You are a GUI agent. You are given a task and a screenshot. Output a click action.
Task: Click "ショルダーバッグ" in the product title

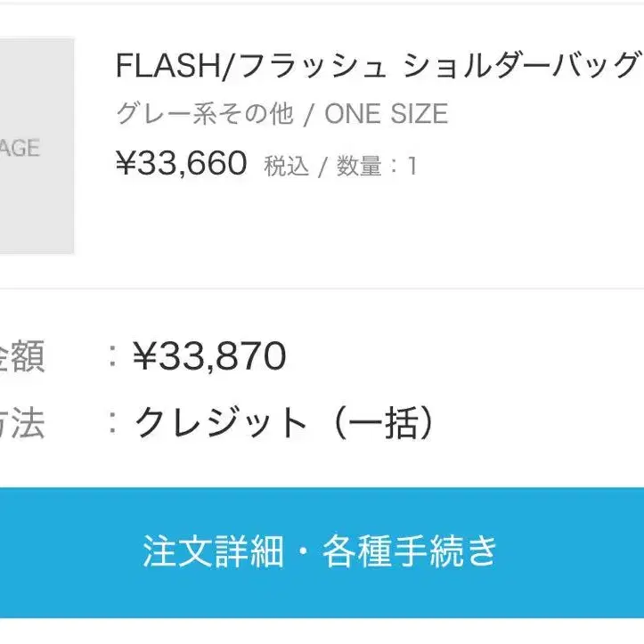click(x=521, y=66)
